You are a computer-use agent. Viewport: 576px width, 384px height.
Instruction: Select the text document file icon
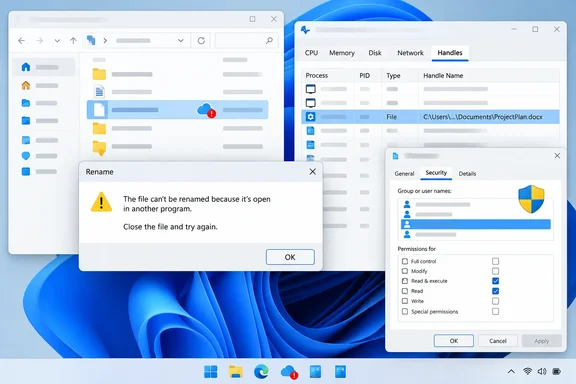tap(99, 91)
